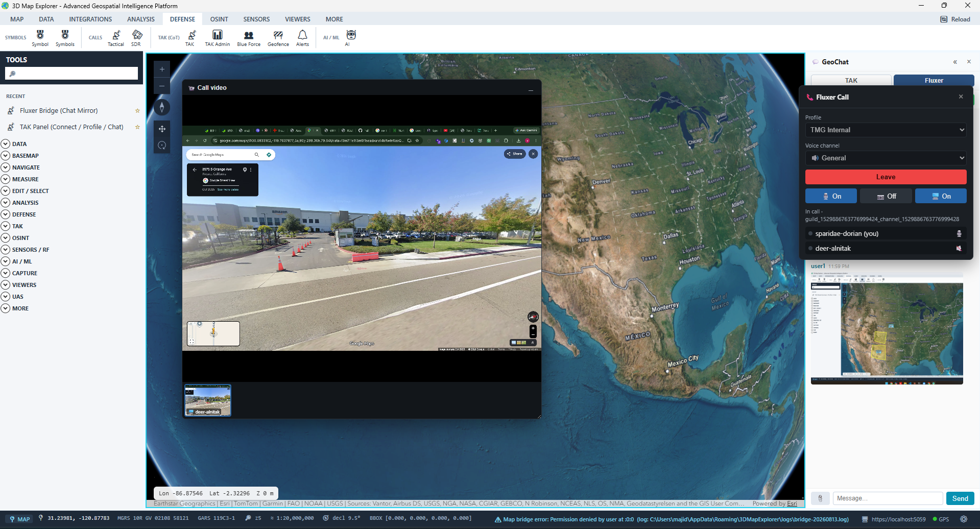980x529 pixels.
Task: Reset map compass north
Action: click(162, 107)
